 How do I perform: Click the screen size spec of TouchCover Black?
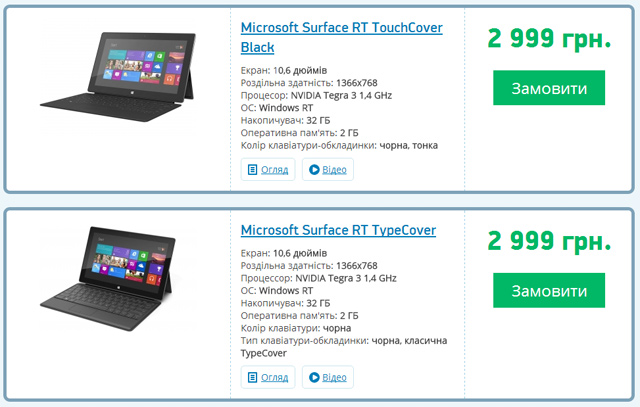[298, 69]
